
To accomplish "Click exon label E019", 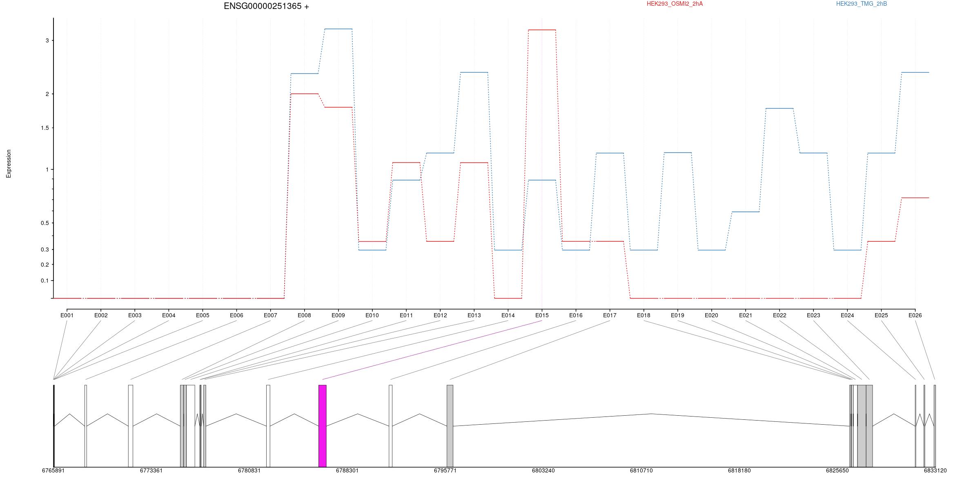I will [677, 315].
